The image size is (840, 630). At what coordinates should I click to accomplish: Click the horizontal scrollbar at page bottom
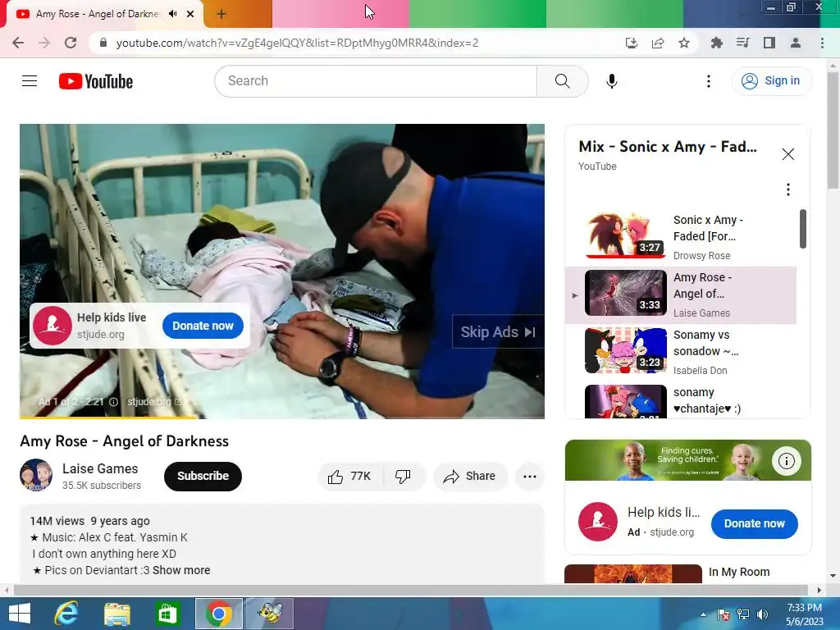(x=410, y=590)
